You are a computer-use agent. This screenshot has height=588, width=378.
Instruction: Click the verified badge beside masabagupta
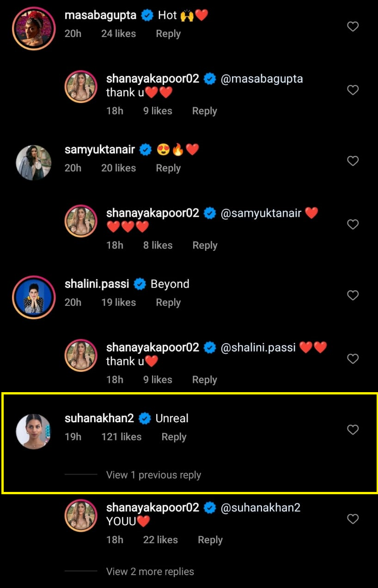pyautogui.click(x=147, y=15)
